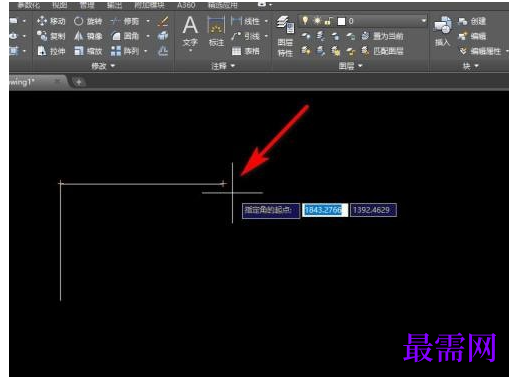Image resolution: width=515 pixels, height=379 pixels.
Task: Open the 圆角 (Fillet) dropdown arrow
Action: click(x=148, y=36)
